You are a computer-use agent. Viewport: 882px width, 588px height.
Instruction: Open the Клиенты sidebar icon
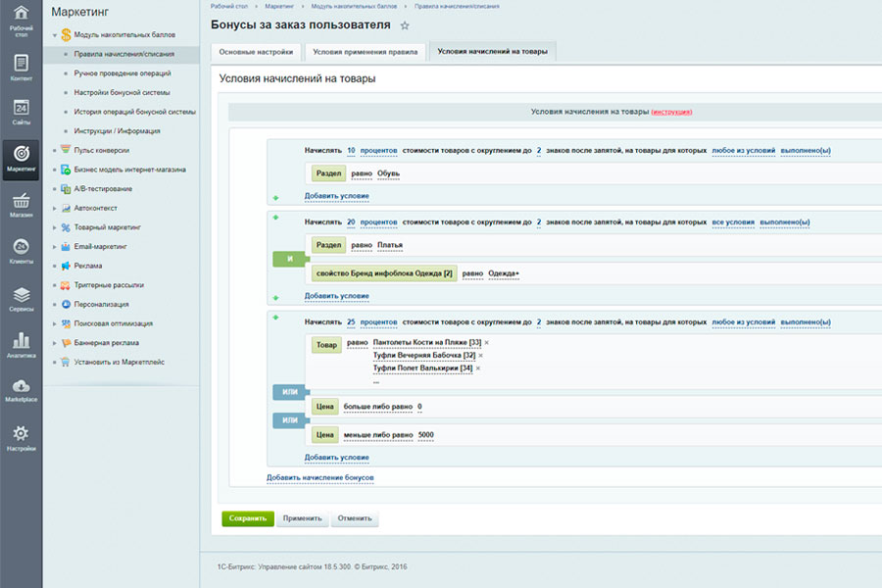point(21,250)
